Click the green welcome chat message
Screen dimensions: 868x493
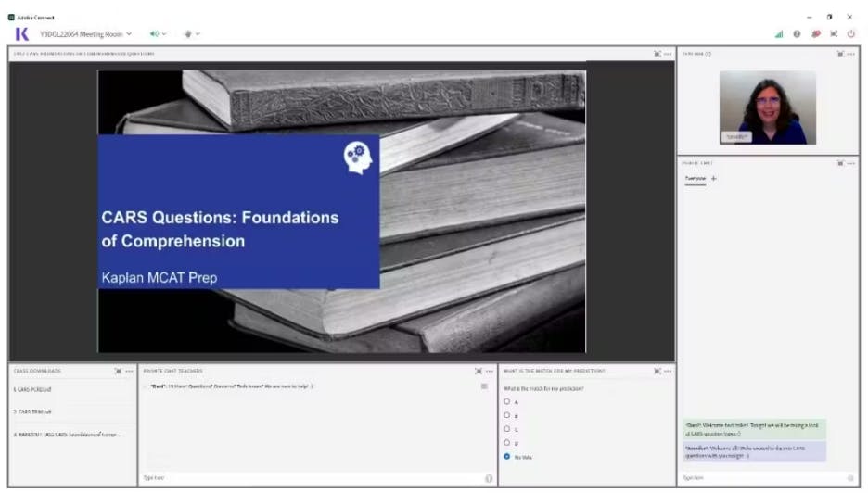pos(754,429)
